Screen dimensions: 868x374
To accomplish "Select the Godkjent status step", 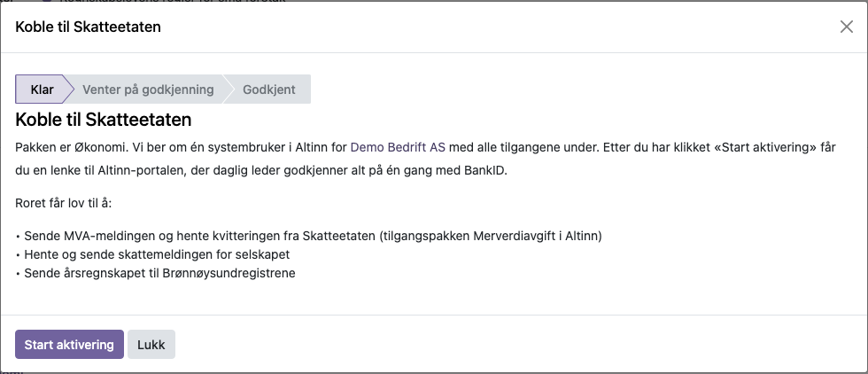I will [269, 90].
